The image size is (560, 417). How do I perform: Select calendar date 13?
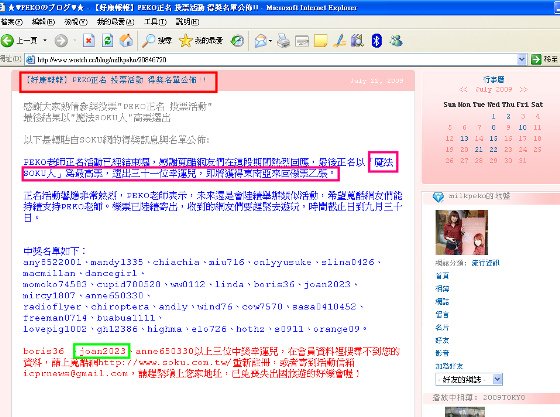(x=464, y=139)
